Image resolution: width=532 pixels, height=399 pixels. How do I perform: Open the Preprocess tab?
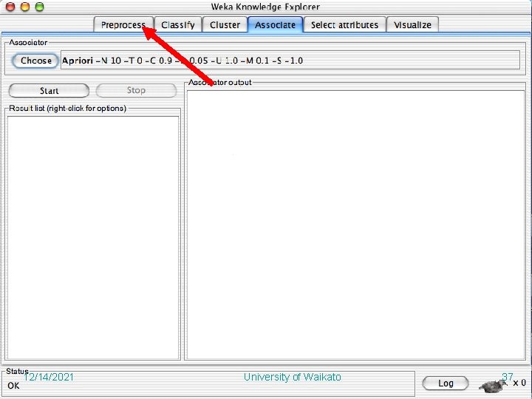click(123, 25)
